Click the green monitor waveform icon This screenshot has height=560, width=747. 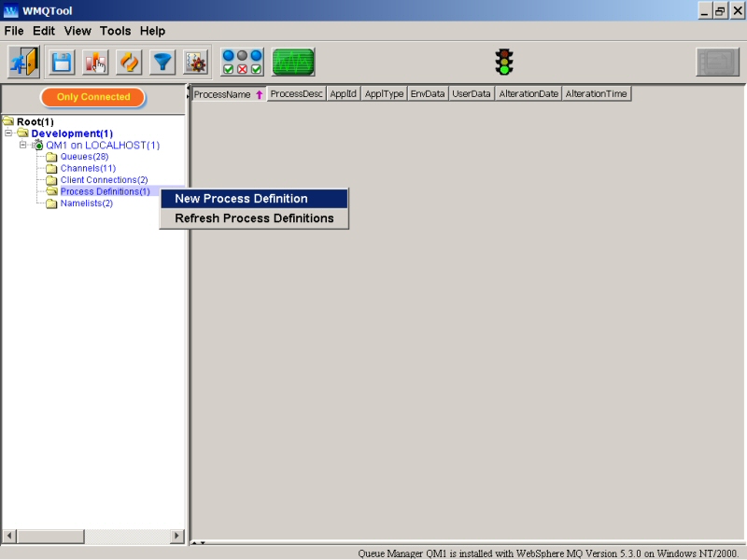(293, 62)
